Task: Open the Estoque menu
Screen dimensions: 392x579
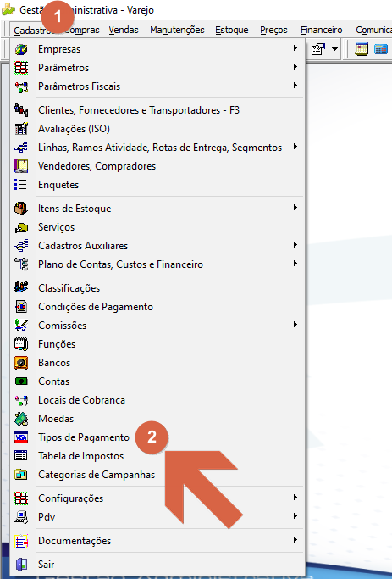Action: (232, 30)
